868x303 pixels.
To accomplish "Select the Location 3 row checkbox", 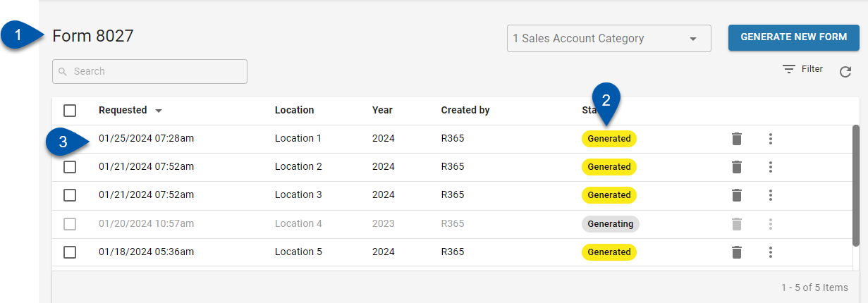I will (70, 195).
